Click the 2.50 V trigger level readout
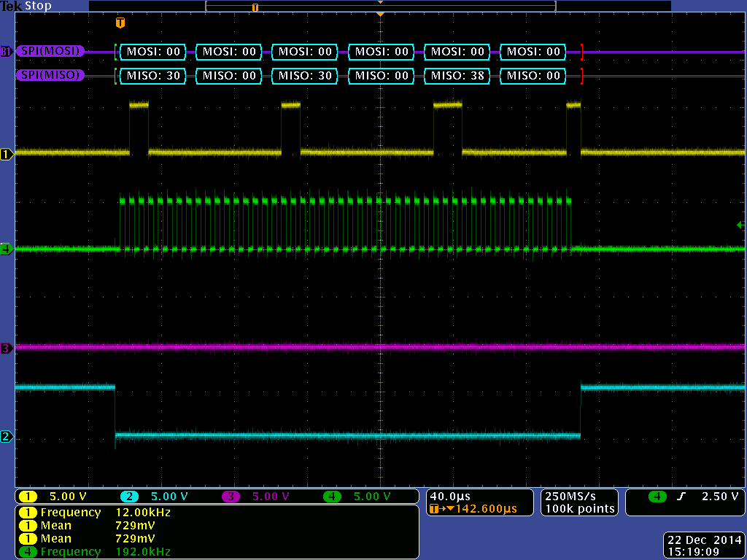 coord(720,497)
